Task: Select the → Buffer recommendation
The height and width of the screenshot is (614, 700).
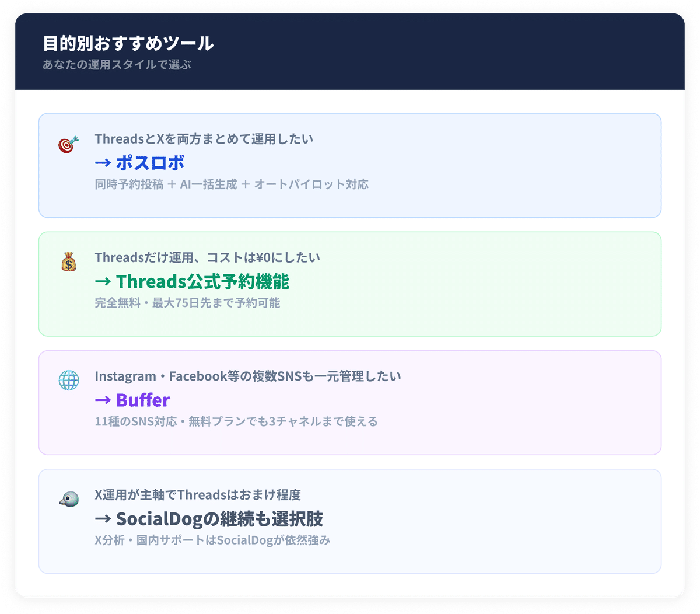Action: pos(132,400)
